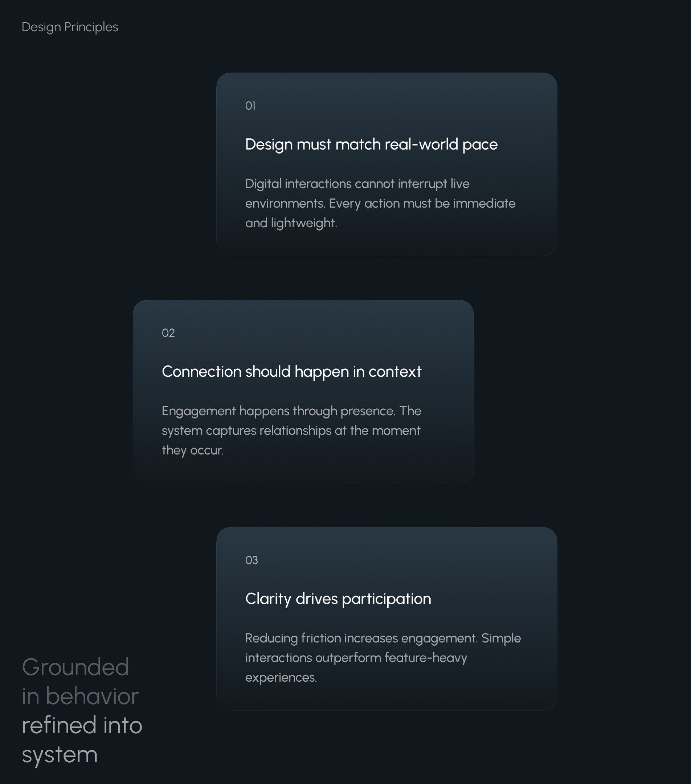
Task: Click the large word "Grounded"
Action: click(75, 667)
